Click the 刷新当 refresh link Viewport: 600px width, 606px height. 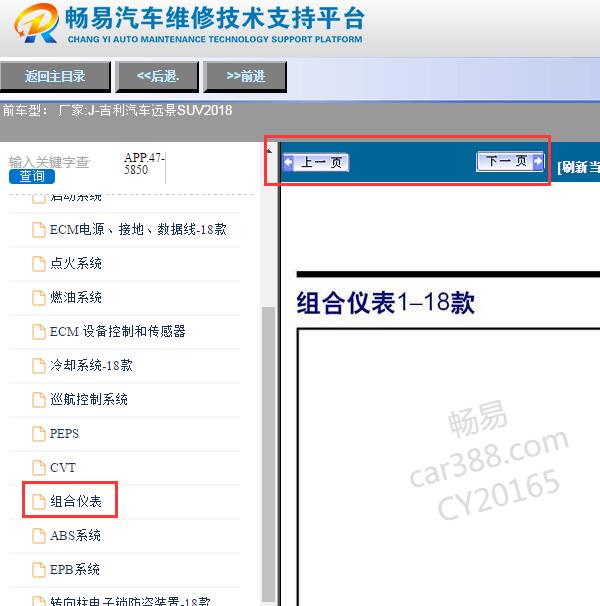[578, 167]
